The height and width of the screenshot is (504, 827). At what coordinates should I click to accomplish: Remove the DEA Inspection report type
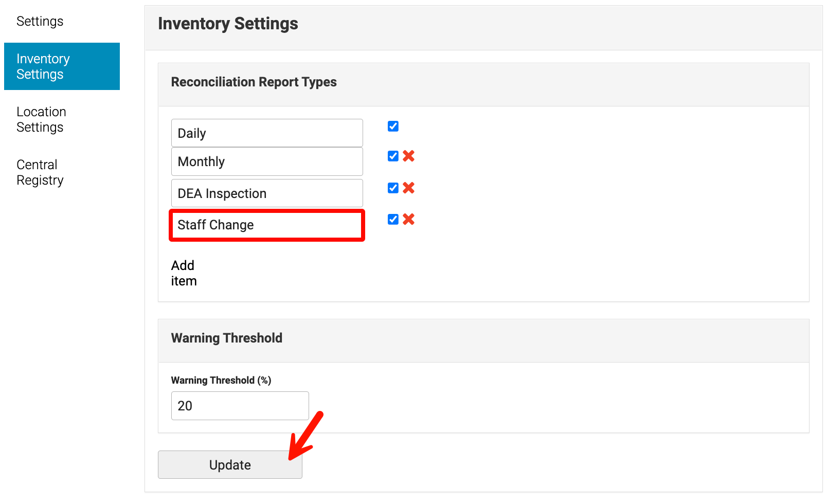click(x=408, y=188)
